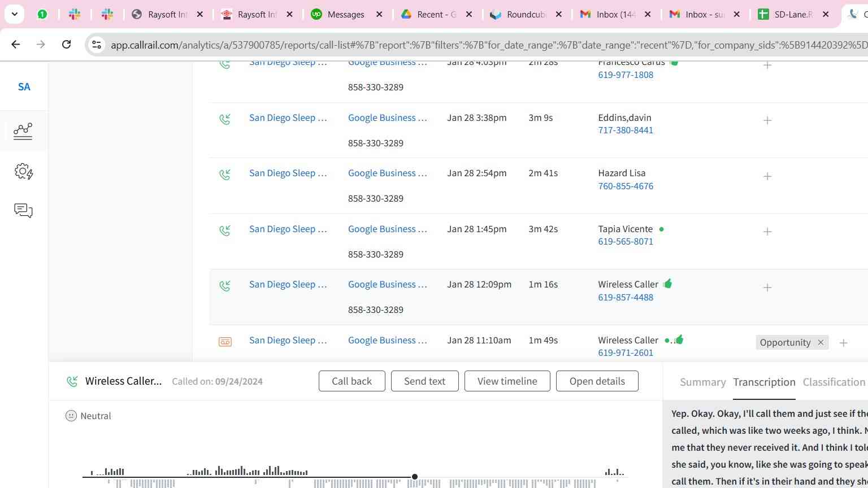This screenshot has width=868, height=488.
Task: Open Google Business source in Hazard Lisa row
Action: (388, 173)
